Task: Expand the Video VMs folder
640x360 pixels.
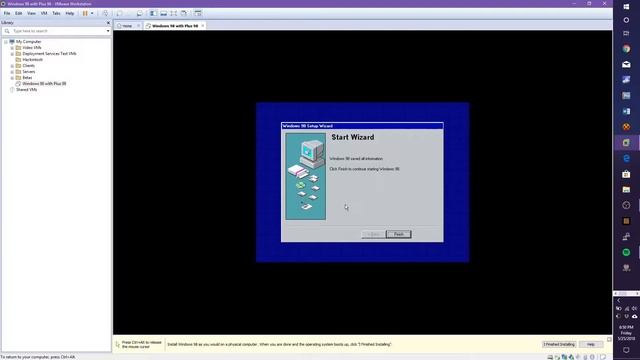Action: (12, 48)
